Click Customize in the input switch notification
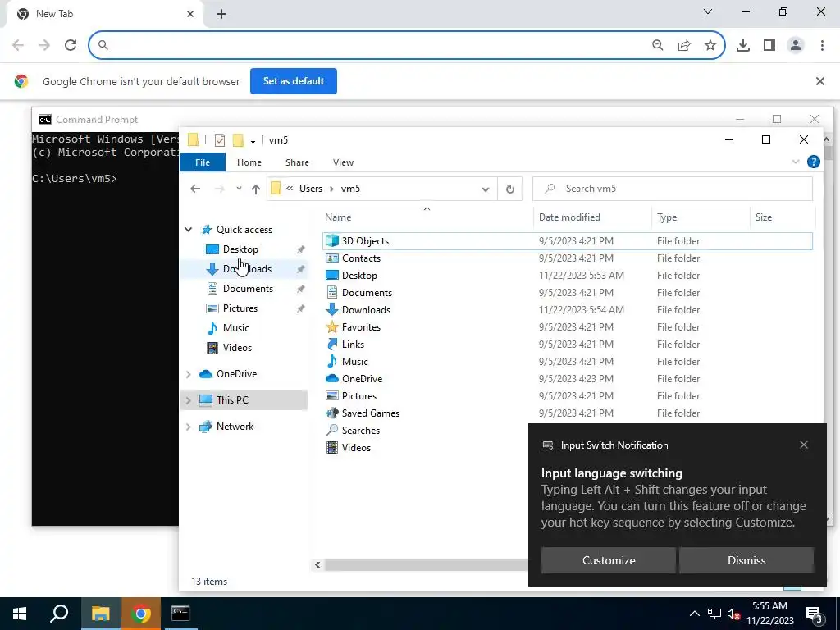Screen dimensions: 840x630 609,560
